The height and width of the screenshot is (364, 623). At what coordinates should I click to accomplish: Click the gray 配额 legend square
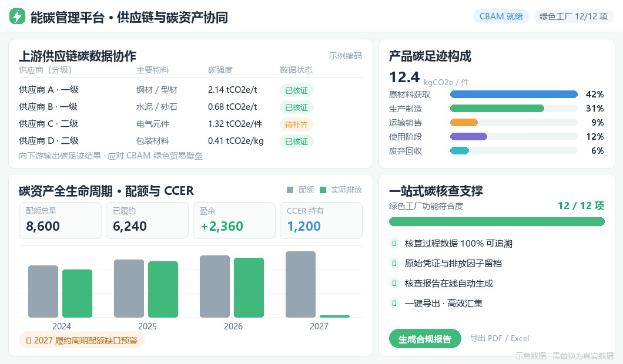(x=290, y=190)
